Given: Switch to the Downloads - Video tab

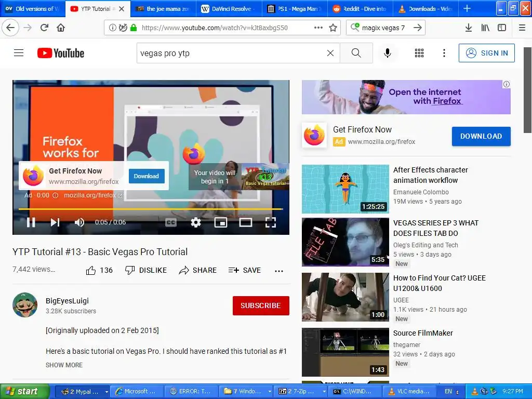Looking at the screenshot, I should coord(425,9).
